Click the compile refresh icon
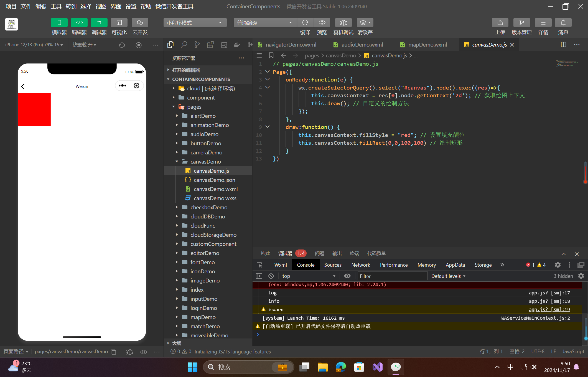This screenshot has width=588, height=377. tap(305, 23)
